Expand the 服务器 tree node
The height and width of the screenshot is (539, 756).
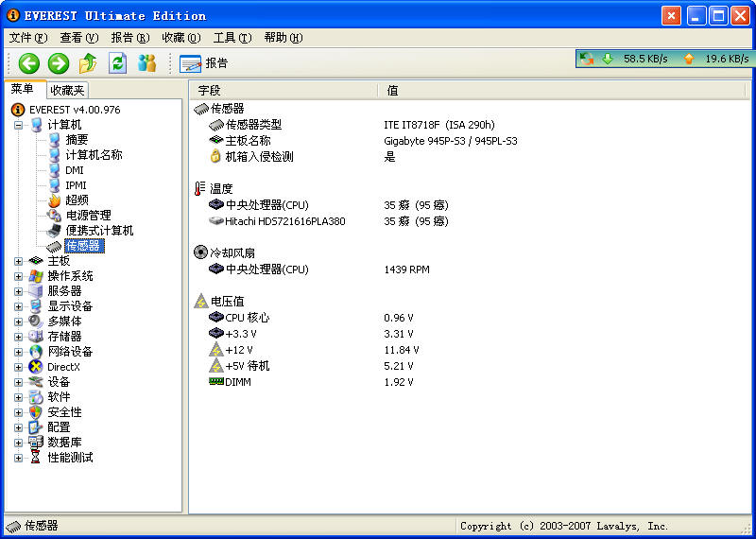click(x=18, y=291)
